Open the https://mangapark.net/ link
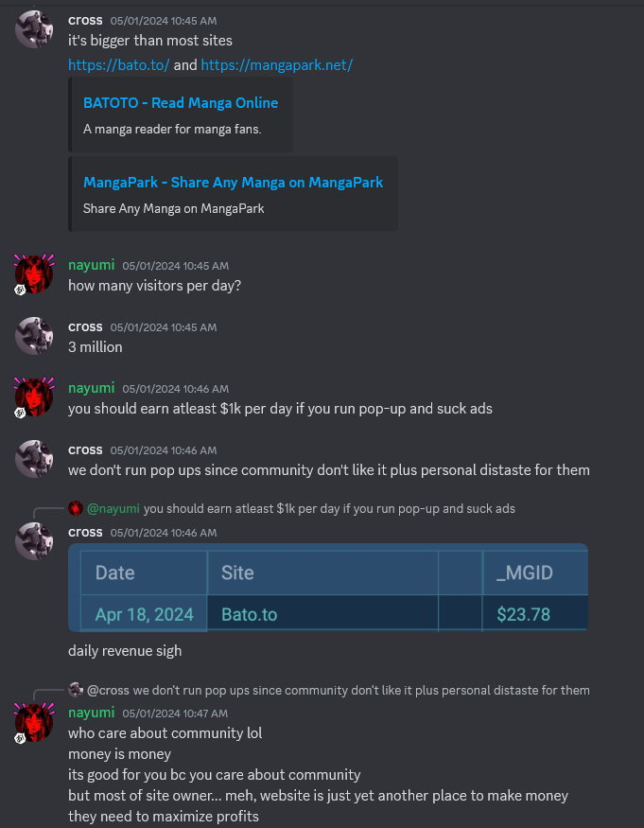Screen dimensions: 644x828 (x=277, y=65)
